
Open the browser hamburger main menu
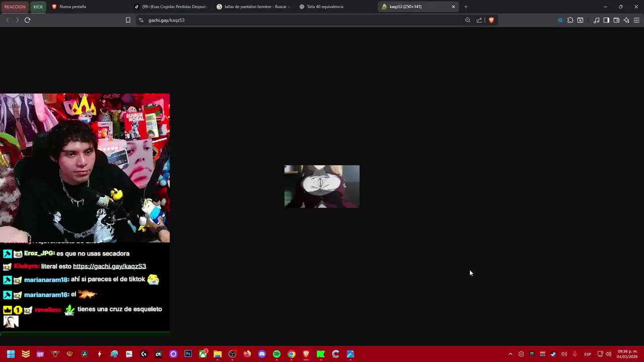(636, 20)
